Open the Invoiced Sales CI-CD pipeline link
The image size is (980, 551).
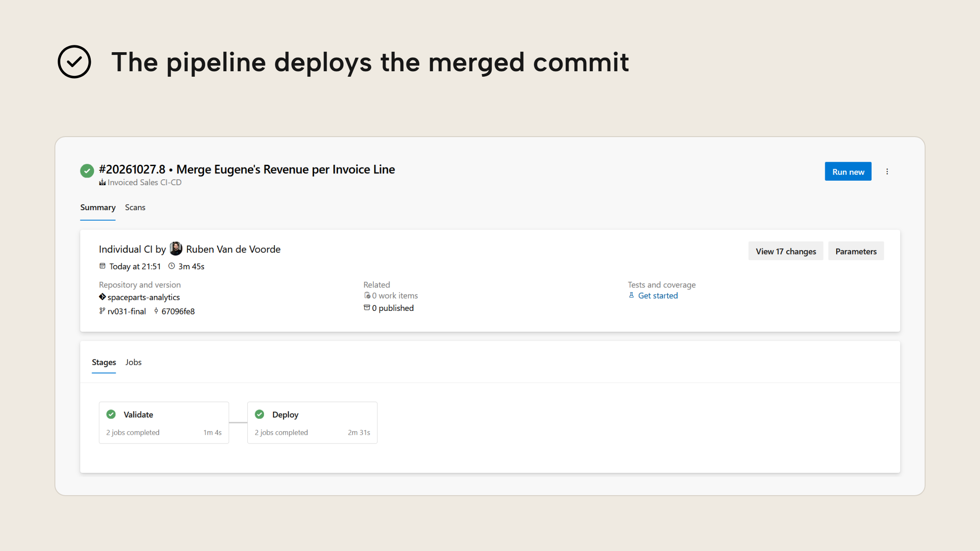tap(145, 182)
